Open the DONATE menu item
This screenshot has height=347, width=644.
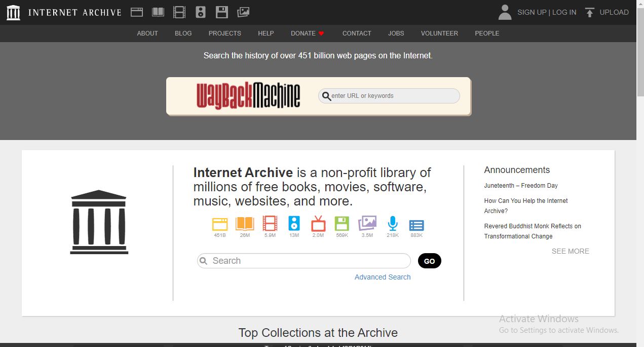(x=303, y=33)
